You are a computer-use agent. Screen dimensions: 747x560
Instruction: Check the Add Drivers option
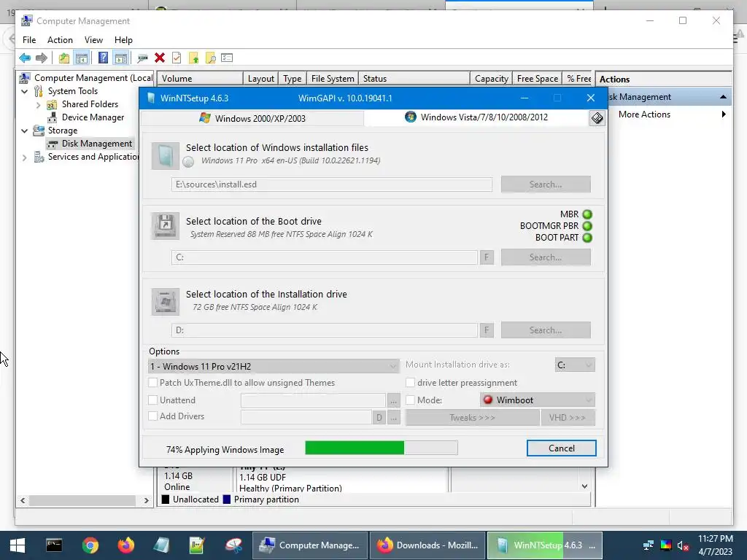[x=153, y=416]
